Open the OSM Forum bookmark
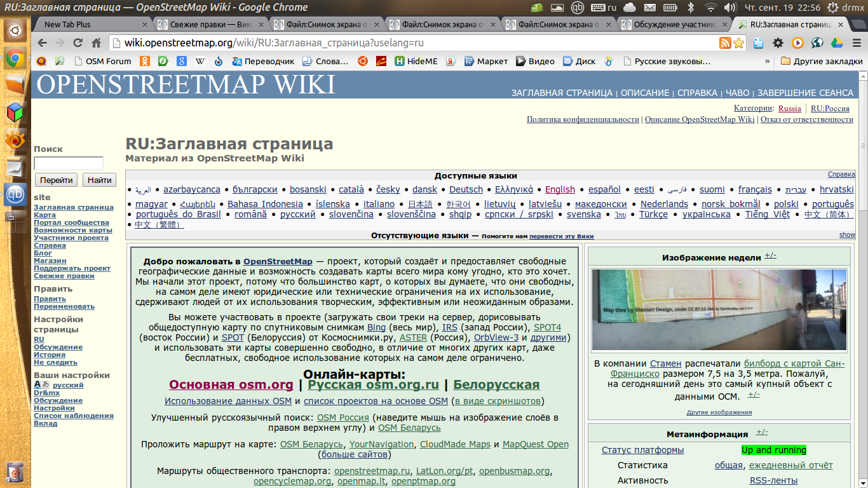 102,62
